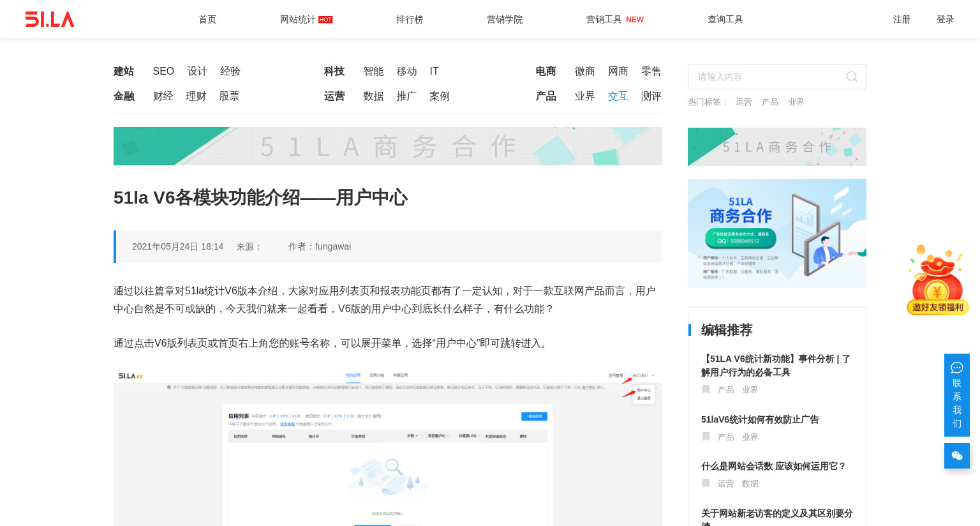The image size is (980, 526).
Task: Click 产品 tag under 事件分析 article
Action: pyautogui.click(x=725, y=389)
